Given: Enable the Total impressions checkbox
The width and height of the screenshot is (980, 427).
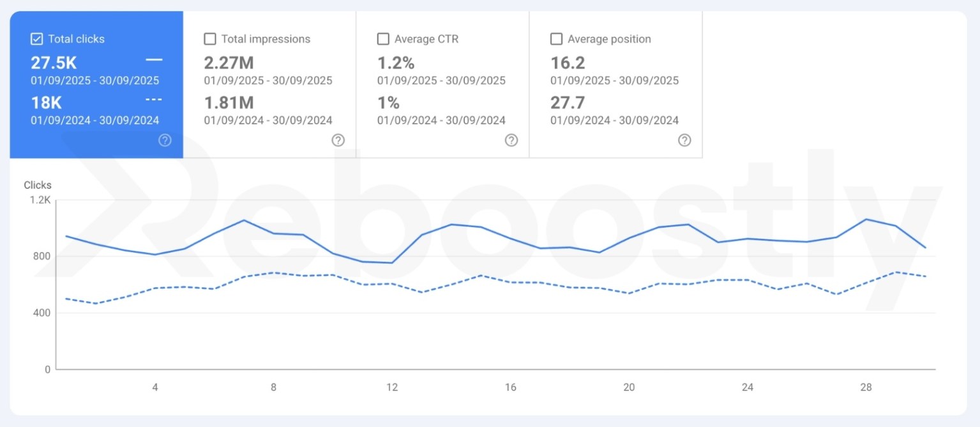Looking at the screenshot, I should (x=210, y=39).
